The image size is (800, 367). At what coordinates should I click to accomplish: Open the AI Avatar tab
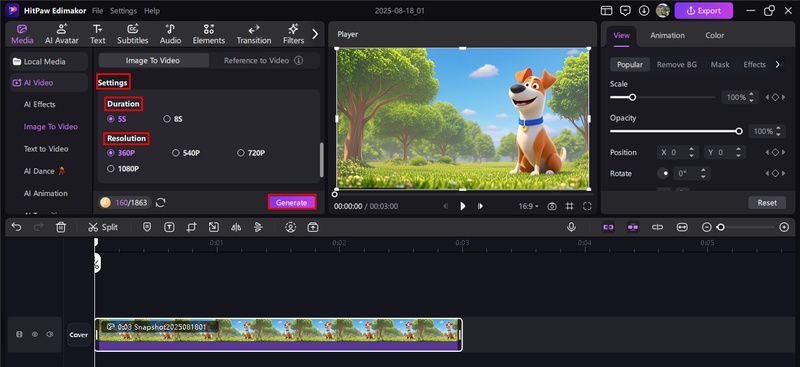[62, 34]
